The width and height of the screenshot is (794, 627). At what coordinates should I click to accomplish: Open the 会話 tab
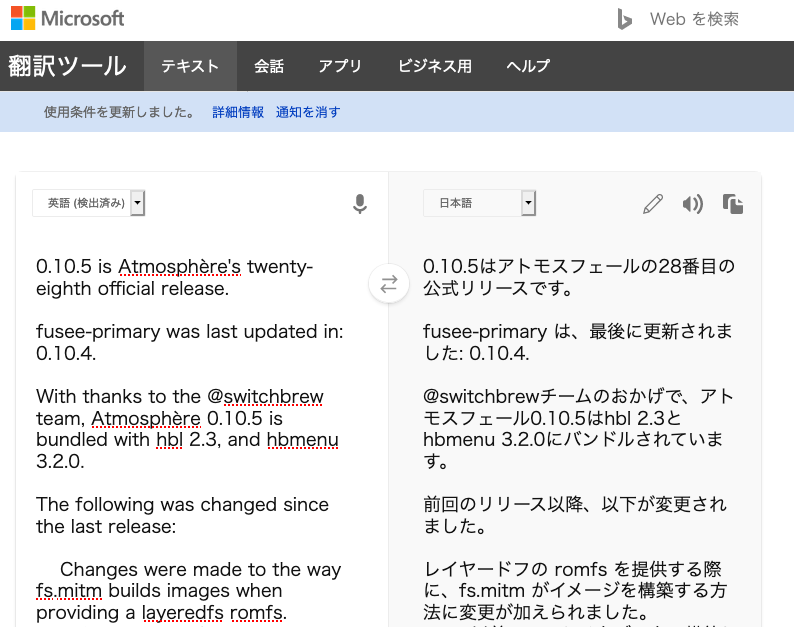pos(269,66)
